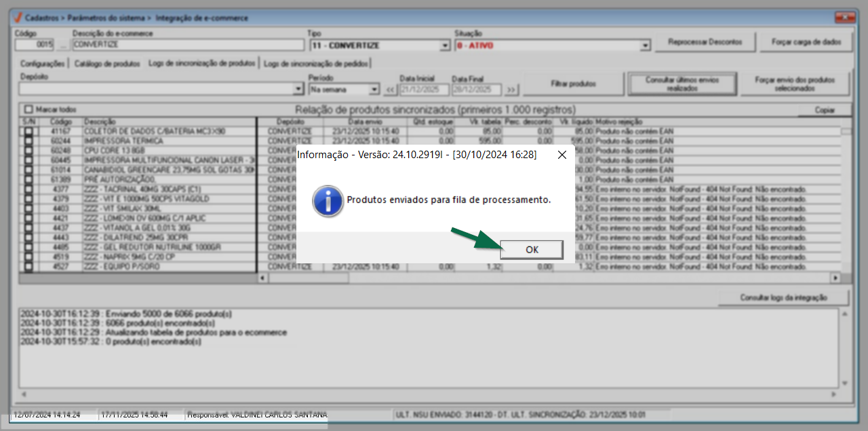Viewport: 868px width, 431px height.
Task: Click the Copiar button above the grid
Action: [824, 110]
